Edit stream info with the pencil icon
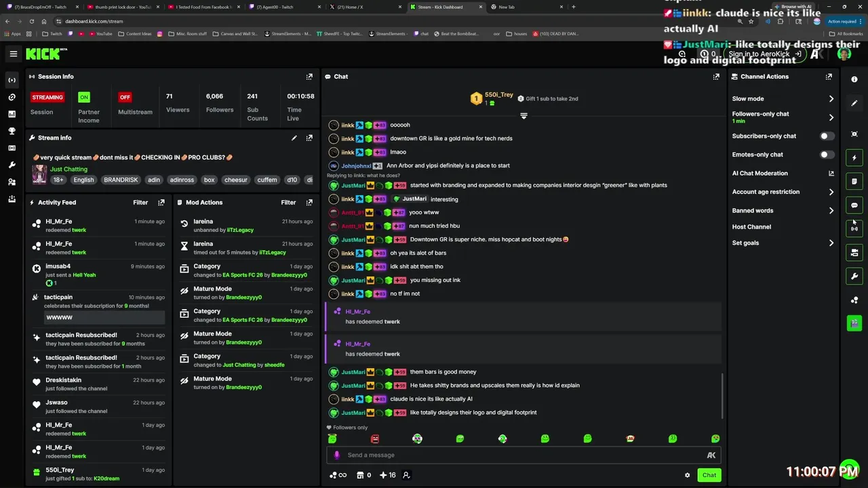Screen dimensions: 868x488 (x=294, y=138)
